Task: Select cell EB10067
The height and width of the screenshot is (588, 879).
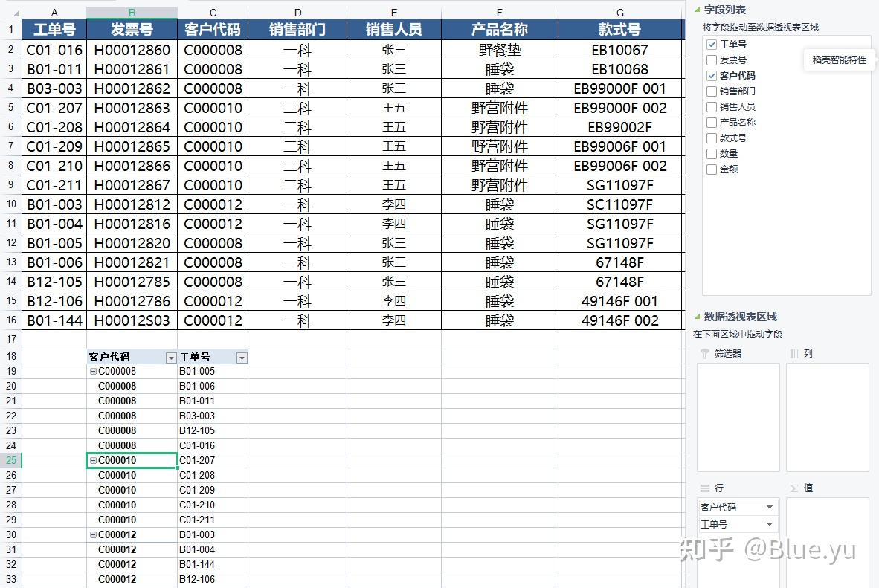Action: pyautogui.click(x=620, y=50)
